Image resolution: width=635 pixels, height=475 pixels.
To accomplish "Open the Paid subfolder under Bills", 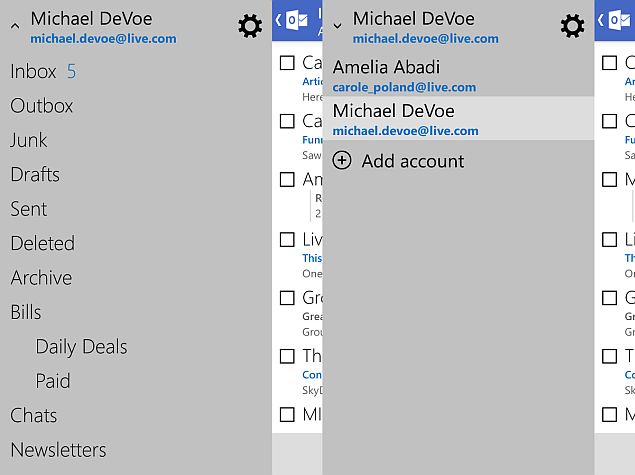I will tap(53, 381).
